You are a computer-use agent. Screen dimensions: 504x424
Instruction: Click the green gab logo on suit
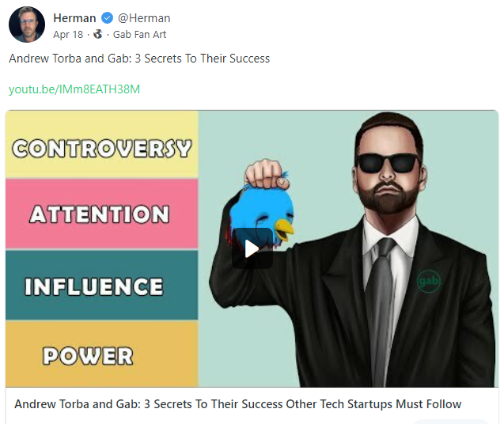click(429, 282)
